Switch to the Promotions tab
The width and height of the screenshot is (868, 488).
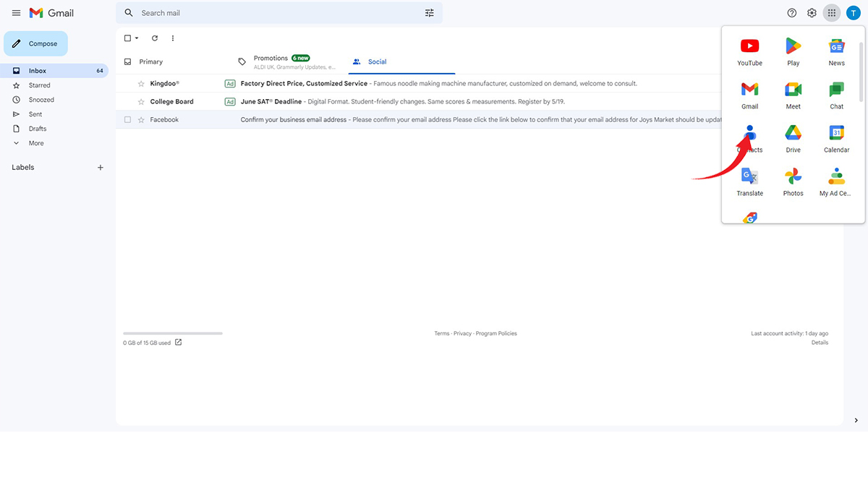point(289,62)
